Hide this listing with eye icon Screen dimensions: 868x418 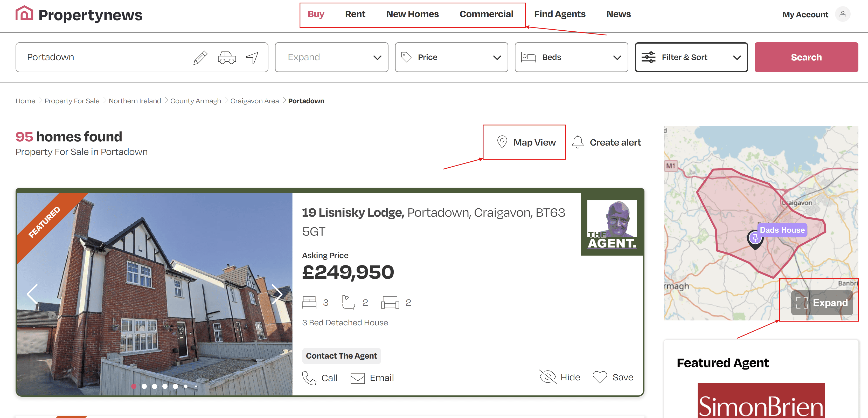[x=547, y=377]
